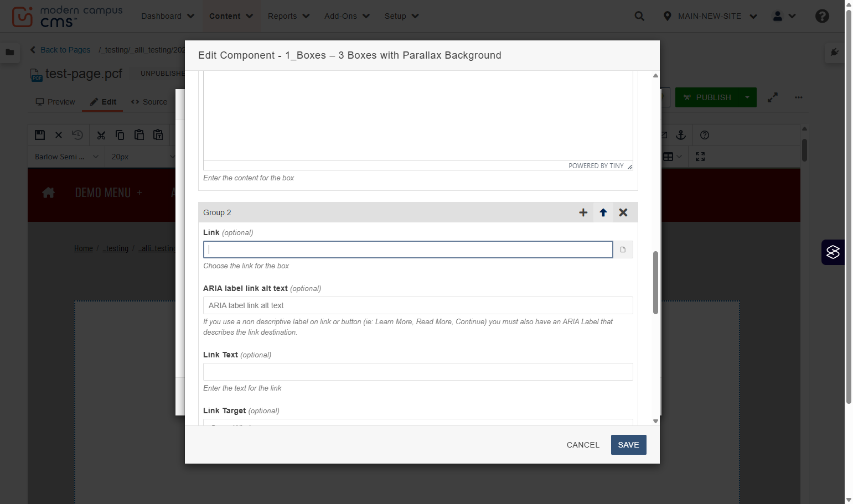The image size is (853, 504).
Task: Open the Add-Ons dropdown menu
Action: pyautogui.click(x=347, y=16)
